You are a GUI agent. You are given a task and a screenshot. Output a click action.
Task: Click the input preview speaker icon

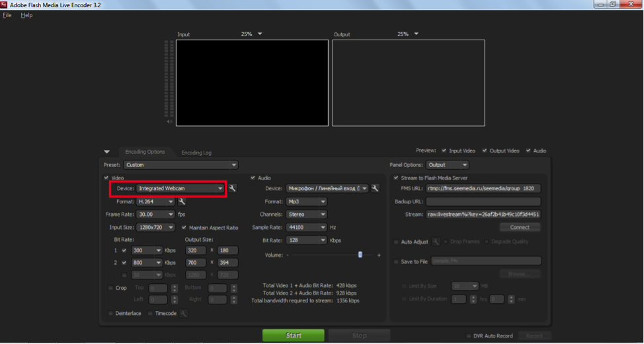click(x=169, y=121)
